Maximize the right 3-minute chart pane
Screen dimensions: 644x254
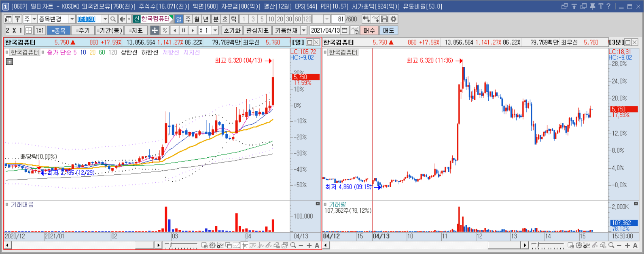pyautogui.click(x=628, y=42)
